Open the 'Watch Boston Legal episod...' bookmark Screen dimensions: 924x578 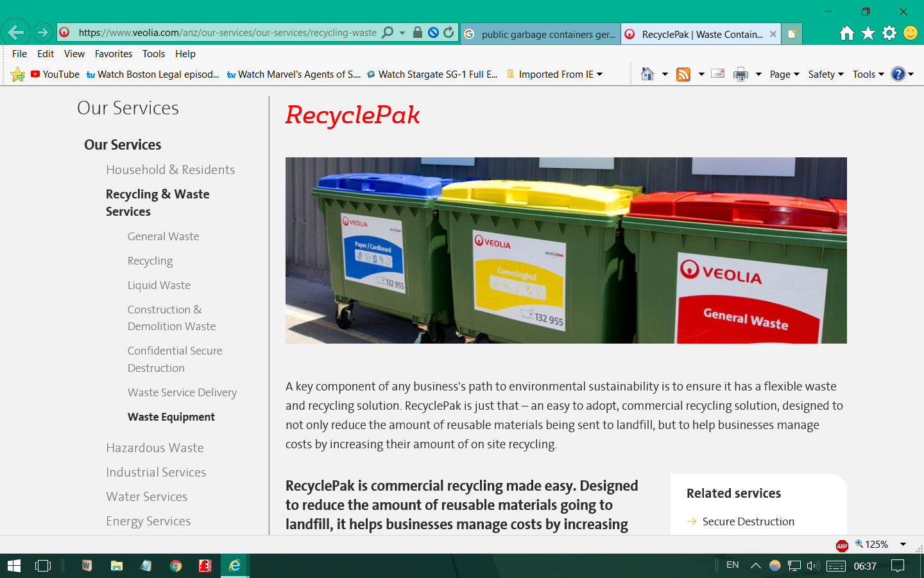point(153,74)
